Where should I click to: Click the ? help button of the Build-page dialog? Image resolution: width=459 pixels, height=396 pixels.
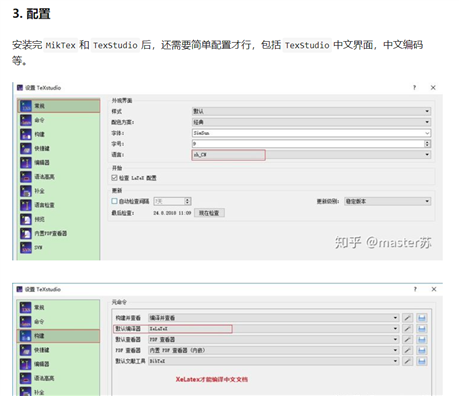pyautogui.click(x=415, y=289)
